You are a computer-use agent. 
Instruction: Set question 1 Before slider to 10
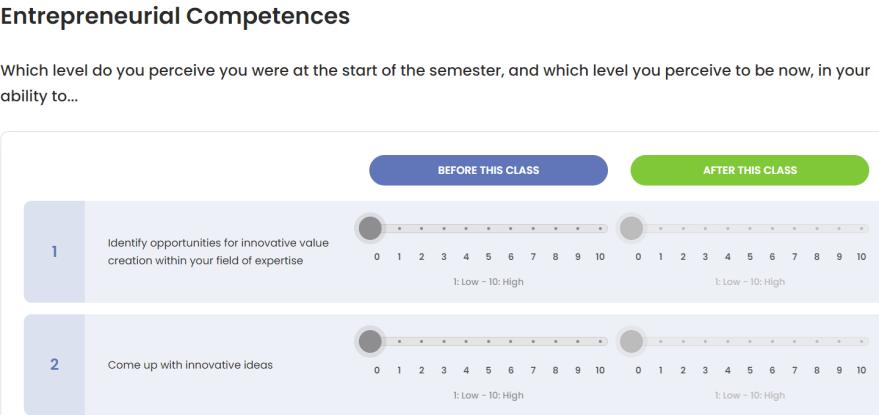tap(600, 228)
